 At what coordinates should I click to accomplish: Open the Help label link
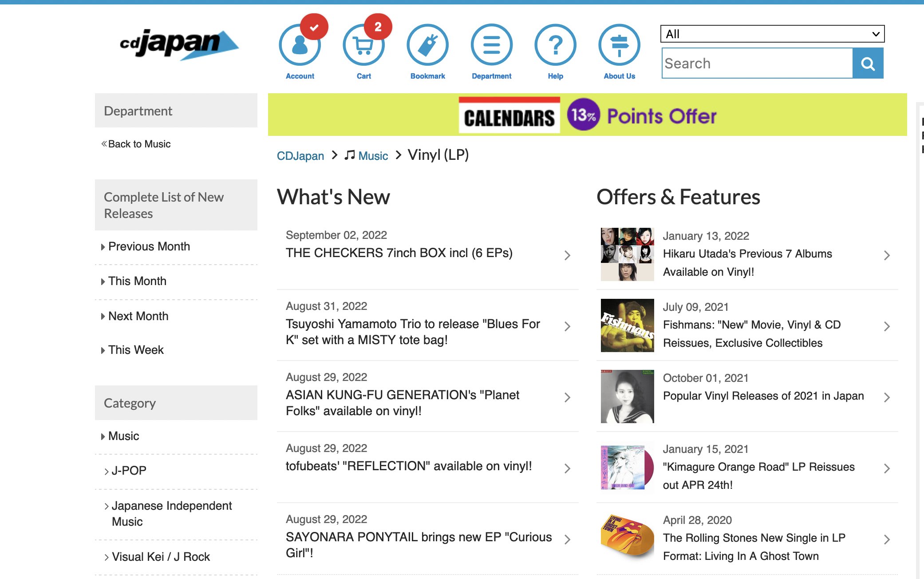555,76
